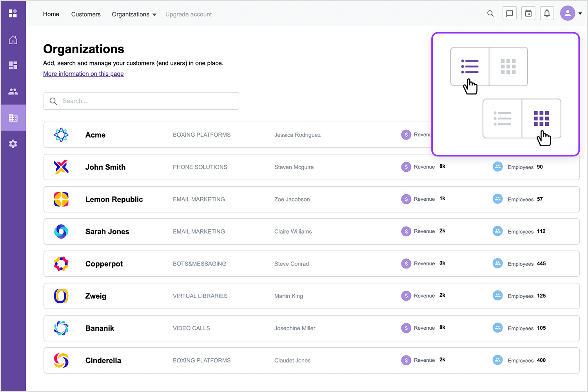Open the customers people icon in sidebar
Image resolution: width=588 pixels, height=392 pixels.
(x=13, y=91)
